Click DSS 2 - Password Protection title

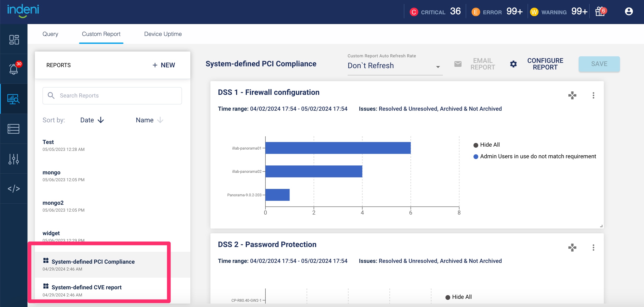pos(267,244)
